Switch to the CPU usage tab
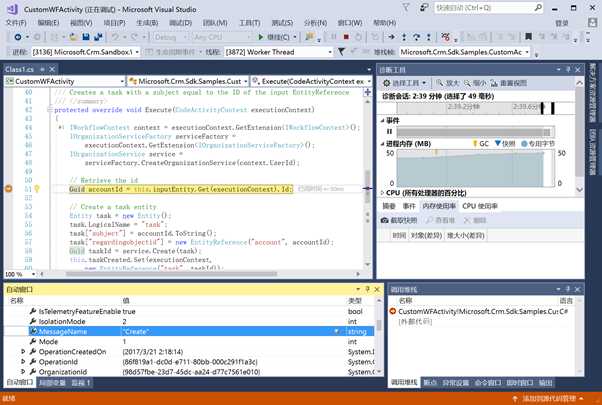 click(x=480, y=206)
